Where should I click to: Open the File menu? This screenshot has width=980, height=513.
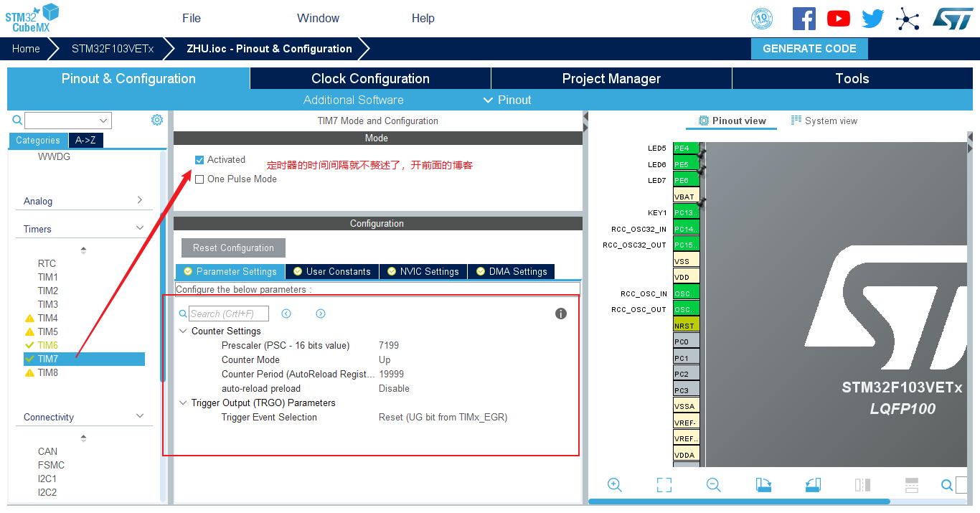(192, 19)
